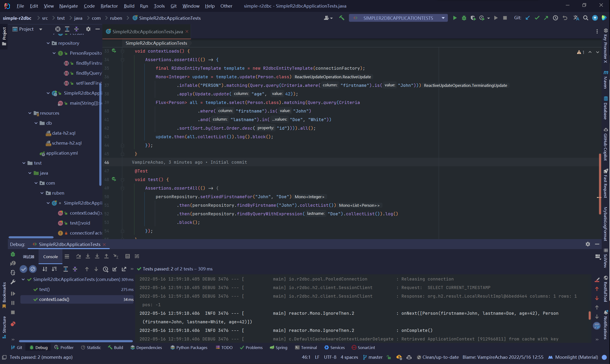The width and height of the screenshot is (610, 364).
Task: Collapse the resources folder in project tree
Action: pyautogui.click(x=30, y=113)
